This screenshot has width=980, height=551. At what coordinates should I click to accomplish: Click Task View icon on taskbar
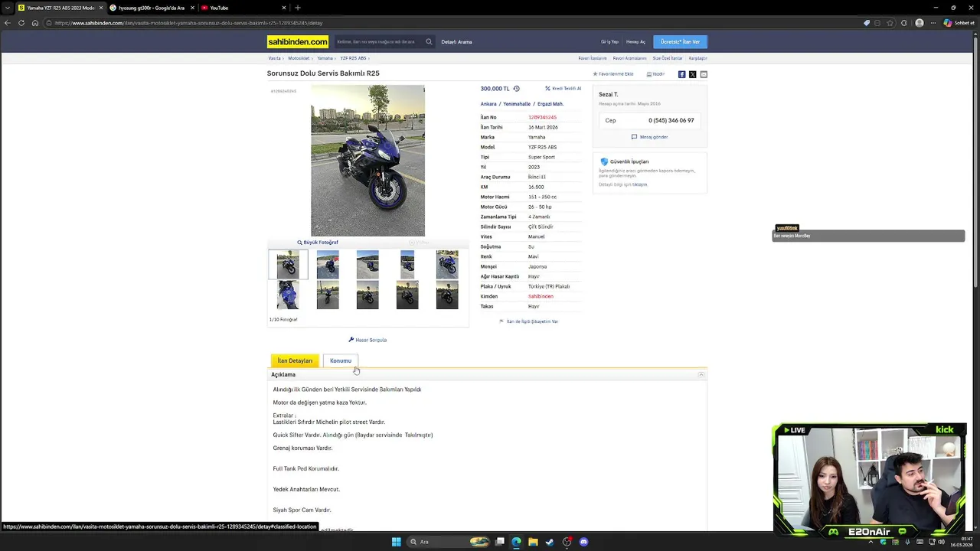499,542
